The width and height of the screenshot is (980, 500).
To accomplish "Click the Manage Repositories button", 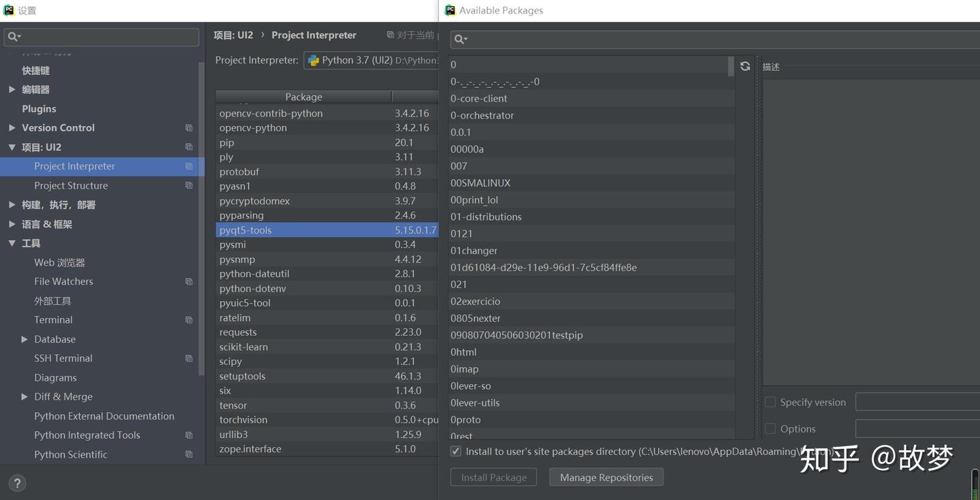I will (606, 477).
